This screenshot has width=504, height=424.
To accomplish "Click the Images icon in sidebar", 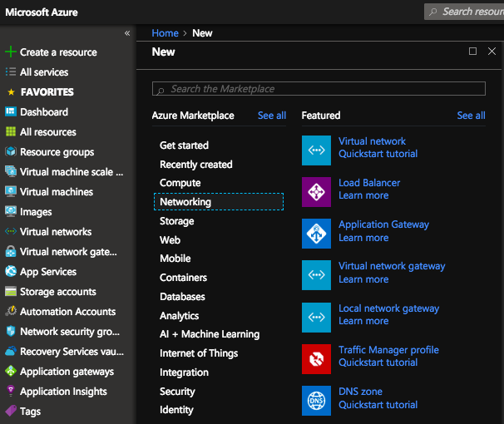I will 11,211.
